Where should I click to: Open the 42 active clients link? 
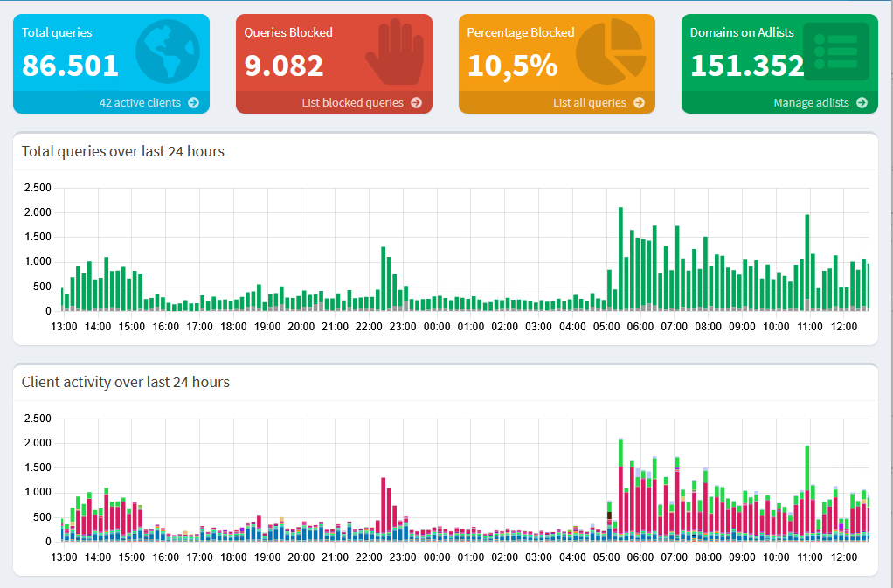140,102
